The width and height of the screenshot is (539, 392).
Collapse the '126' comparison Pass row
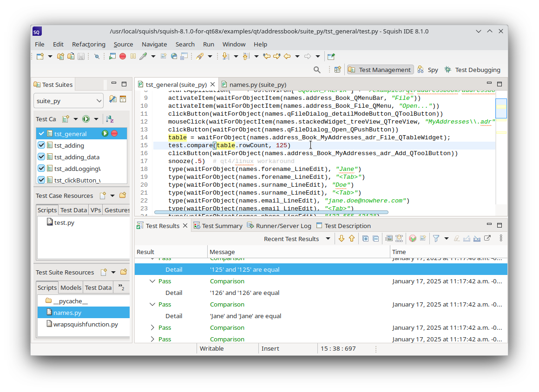(x=152, y=281)
